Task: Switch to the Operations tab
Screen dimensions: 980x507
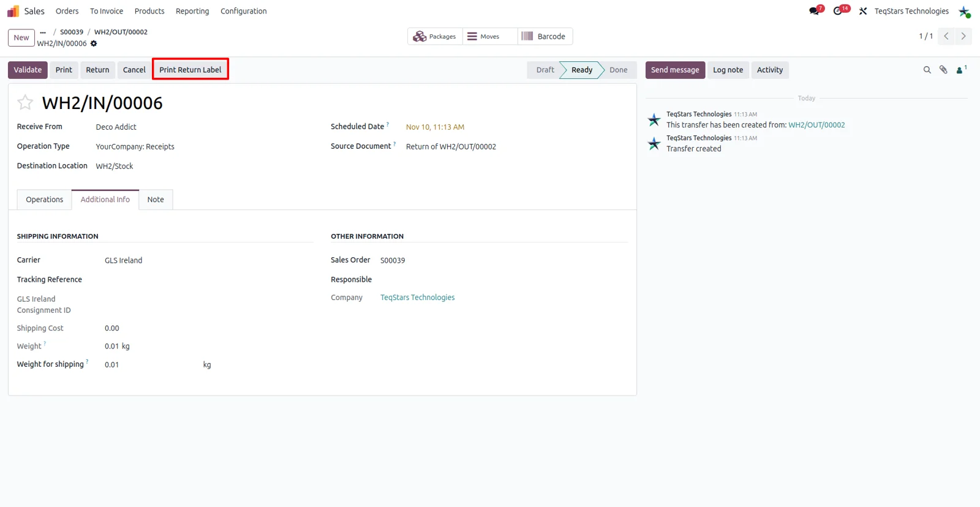Action: 45,200
